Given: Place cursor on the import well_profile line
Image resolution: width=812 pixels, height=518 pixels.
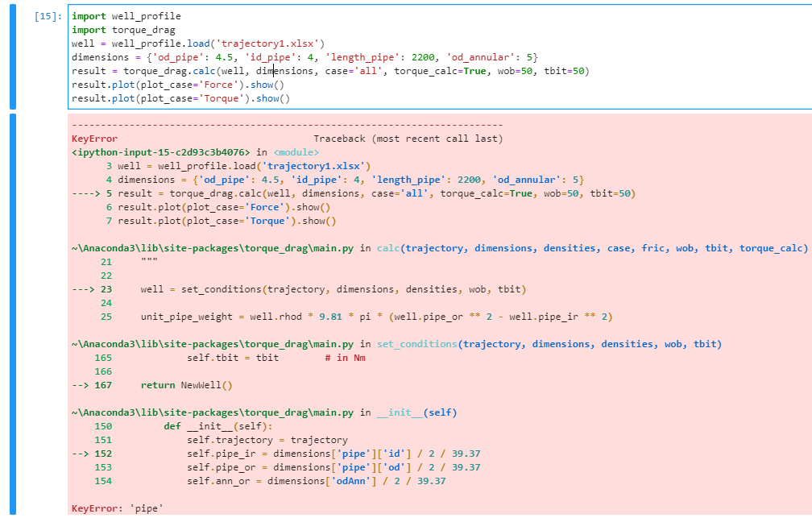Looking at the screenshot, I should click(113, 15).
